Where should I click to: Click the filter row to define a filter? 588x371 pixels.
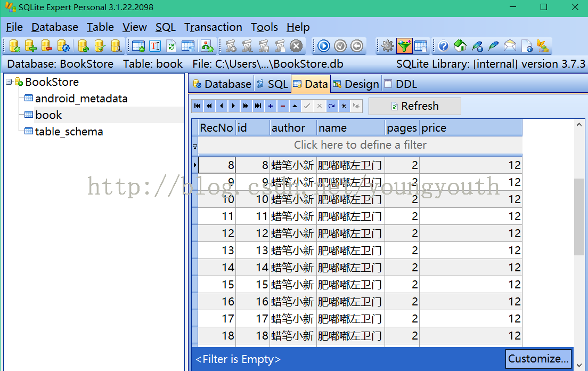(x=360, y=145)
